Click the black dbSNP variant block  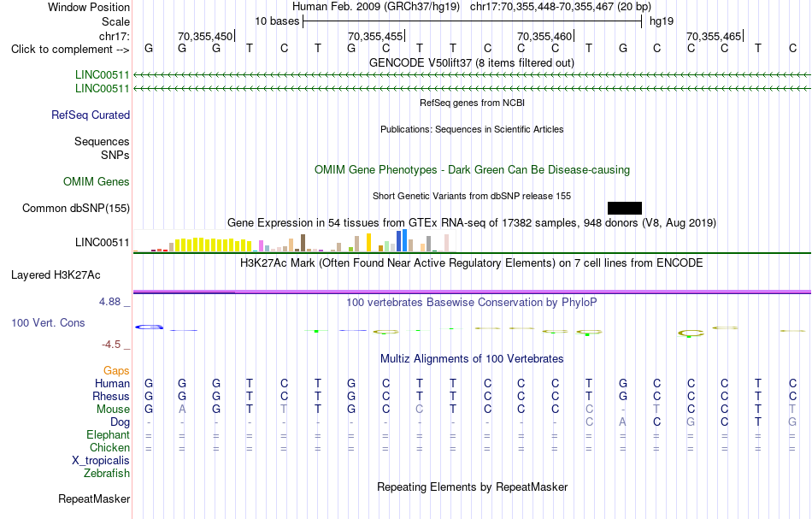pyautogui.click(x=625, y=209)
